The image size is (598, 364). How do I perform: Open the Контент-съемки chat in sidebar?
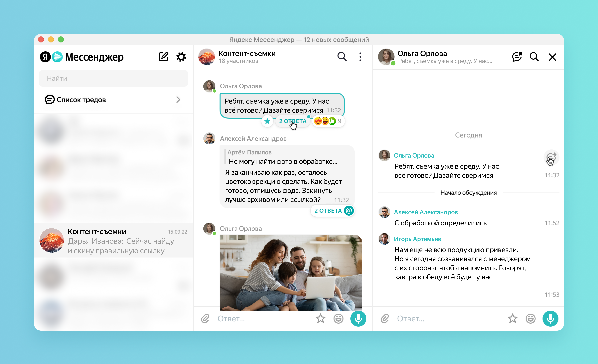tap(113, 240)
